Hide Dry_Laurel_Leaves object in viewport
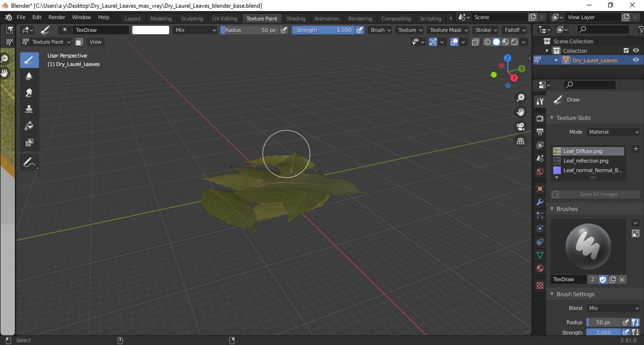644x345 pixels. (636, 60)
